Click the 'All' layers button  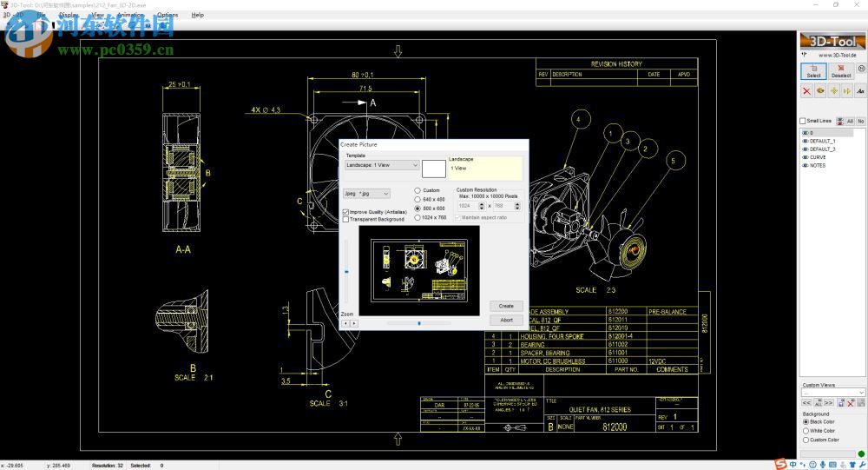click(850, 121)
